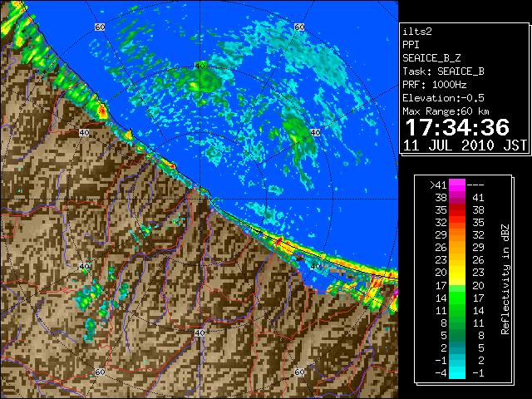Click the cyan -4 to -1 legend swatch
This screenshot has width=532, height=399.
(457, 372)
